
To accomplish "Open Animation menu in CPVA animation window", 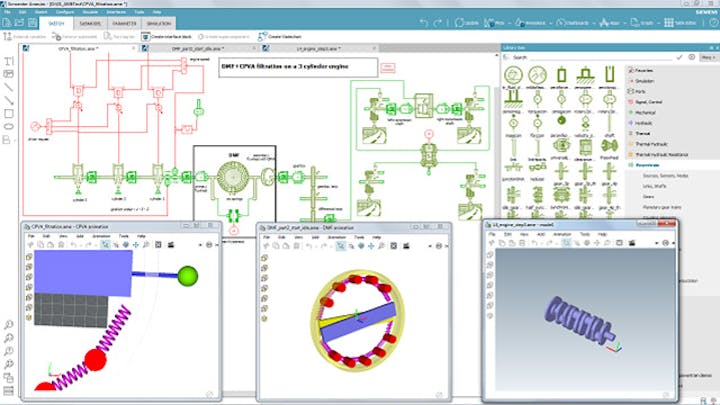I will coord(101,236).
